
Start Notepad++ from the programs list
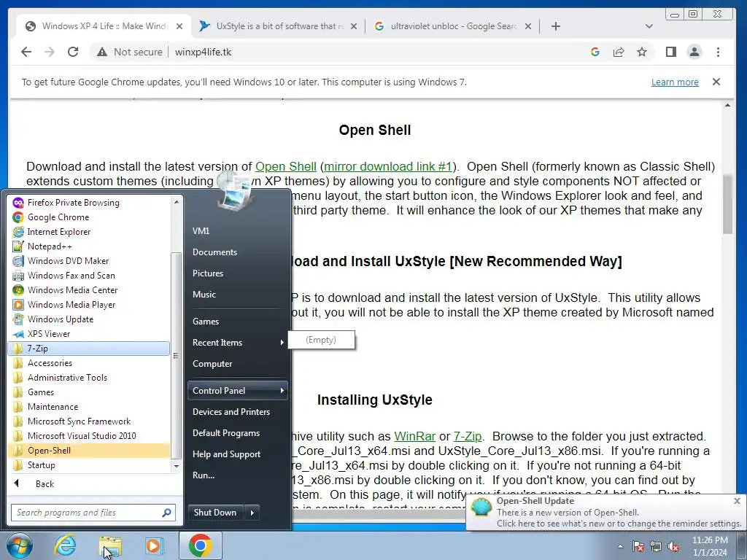(x=89, y=246)
